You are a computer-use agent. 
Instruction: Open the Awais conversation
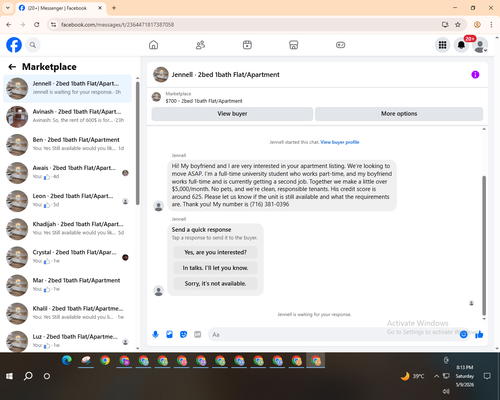tap(67, 173)
